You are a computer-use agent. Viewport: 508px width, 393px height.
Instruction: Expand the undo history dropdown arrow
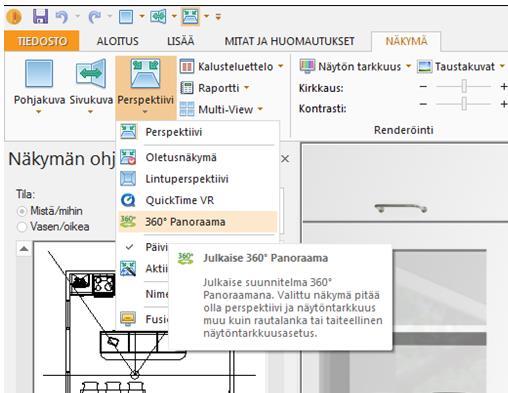click(77, 16)
